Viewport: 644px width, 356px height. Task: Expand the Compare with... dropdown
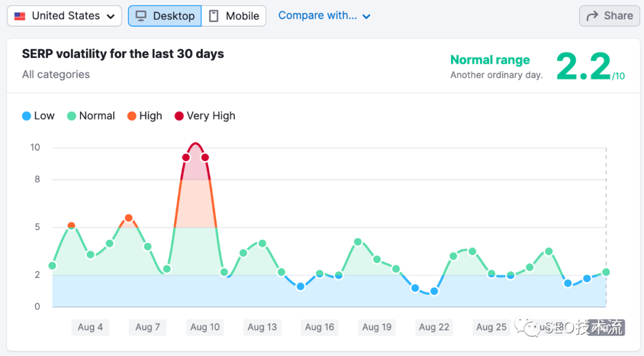(x=317, y=16)
